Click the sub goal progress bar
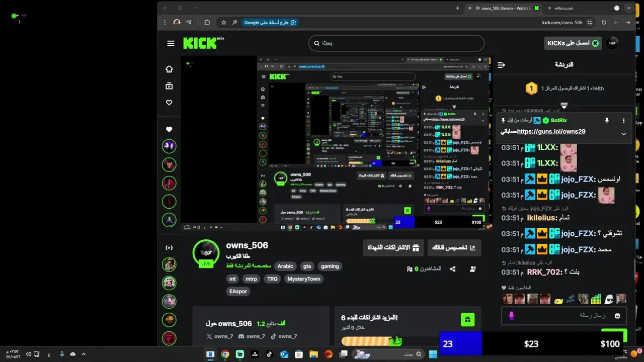This screenshot has height=362, width=644. (371, 341)
